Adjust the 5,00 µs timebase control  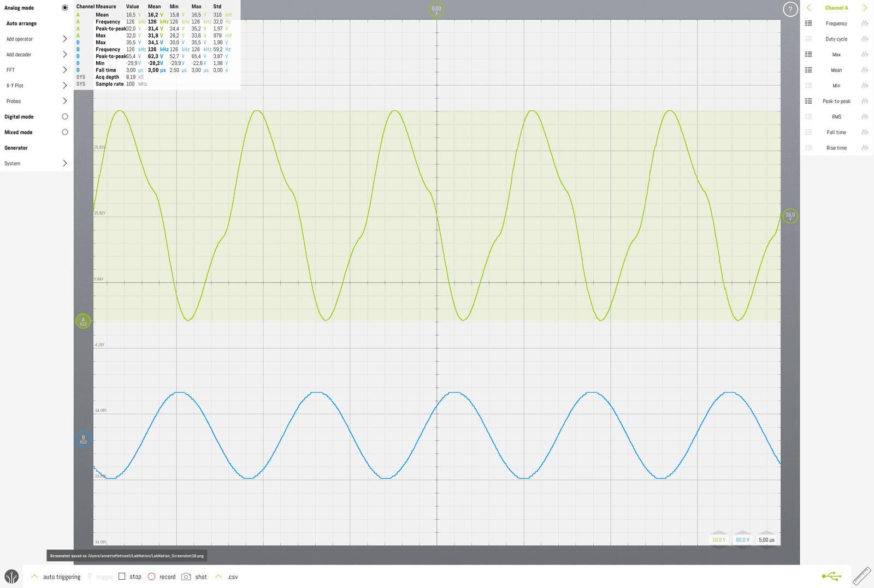coord(766,539)
